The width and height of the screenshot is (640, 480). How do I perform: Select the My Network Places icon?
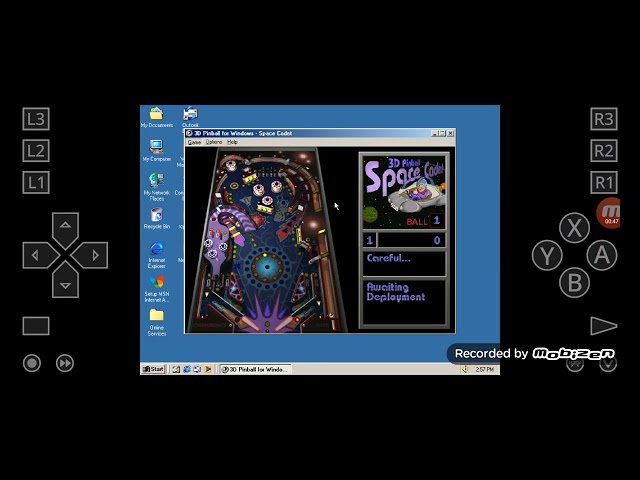pyautogui.click(x=157, y=187)
